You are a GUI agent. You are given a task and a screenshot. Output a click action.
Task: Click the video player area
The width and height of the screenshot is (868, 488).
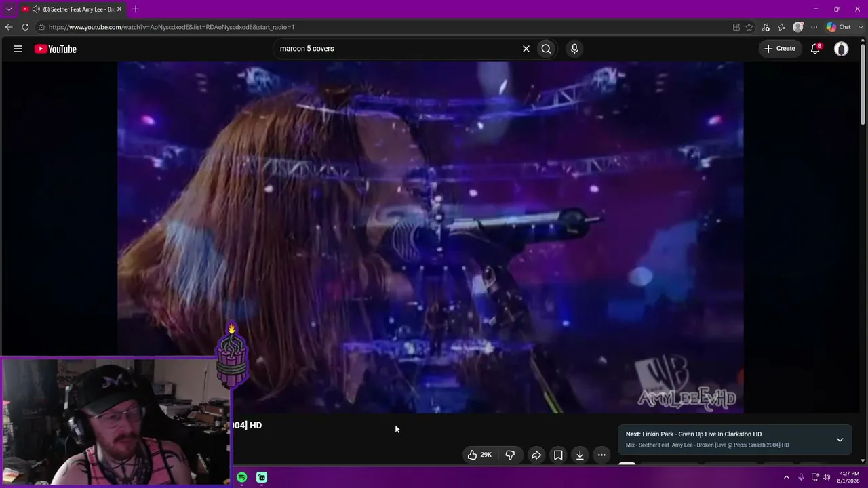431,237
